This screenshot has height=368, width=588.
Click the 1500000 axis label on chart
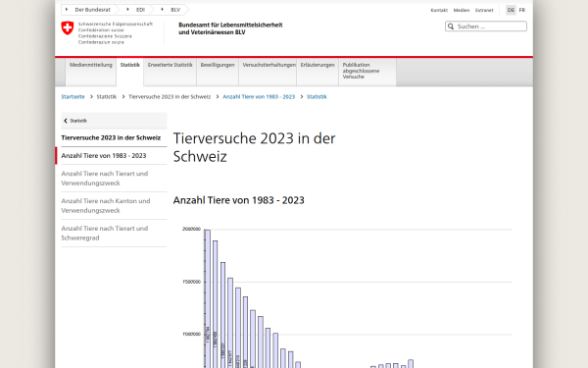tap(191, 282)
